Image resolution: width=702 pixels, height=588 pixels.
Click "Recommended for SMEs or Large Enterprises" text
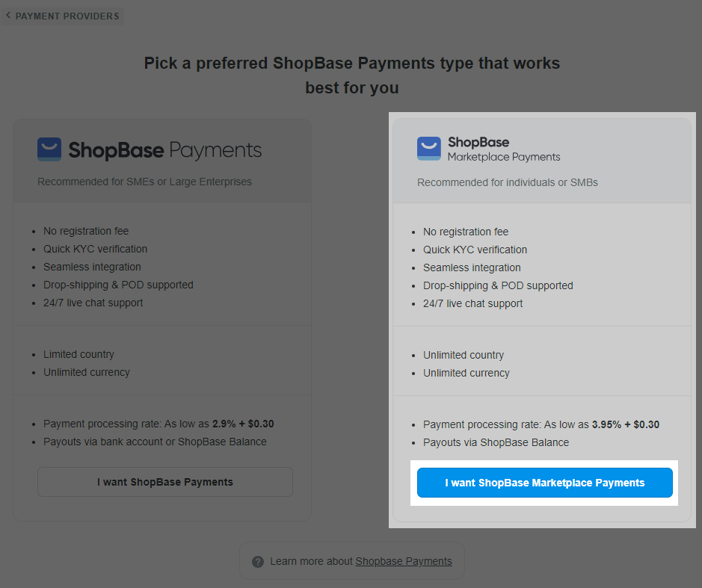coord(144,182)
